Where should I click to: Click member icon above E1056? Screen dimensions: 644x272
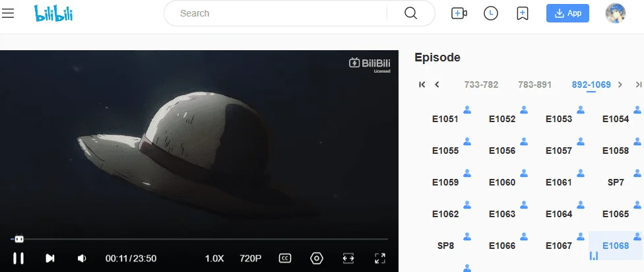click(x=524, y=141)
